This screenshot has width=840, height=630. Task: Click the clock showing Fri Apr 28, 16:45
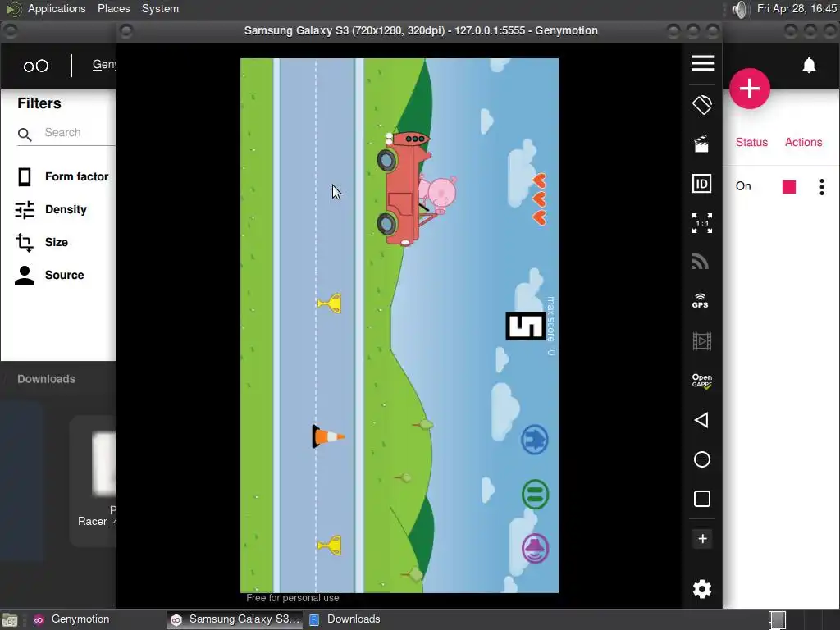pos(797,8)
